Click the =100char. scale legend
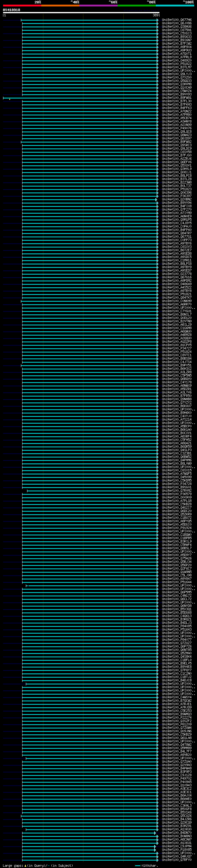The image size is (197, 868). [146, 865]
